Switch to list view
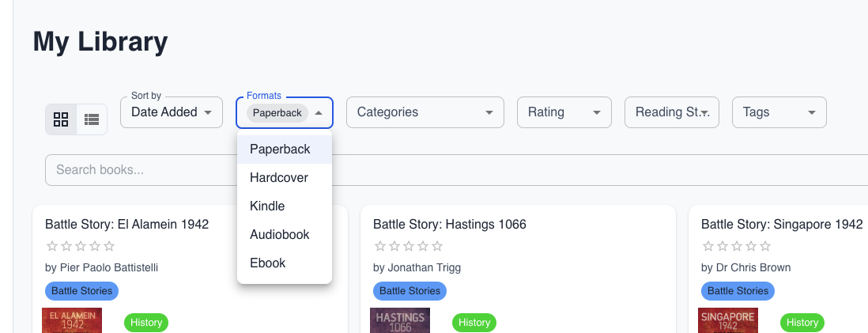This screenshot has height=333, width=868. tap(92, 119)
